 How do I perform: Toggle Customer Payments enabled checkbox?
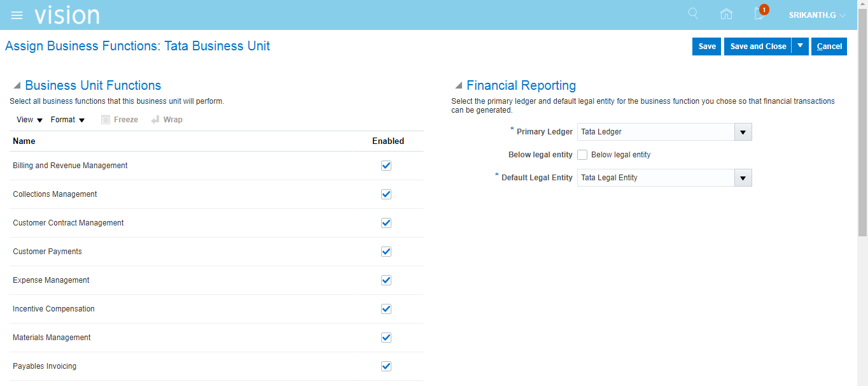coord(386,252)
